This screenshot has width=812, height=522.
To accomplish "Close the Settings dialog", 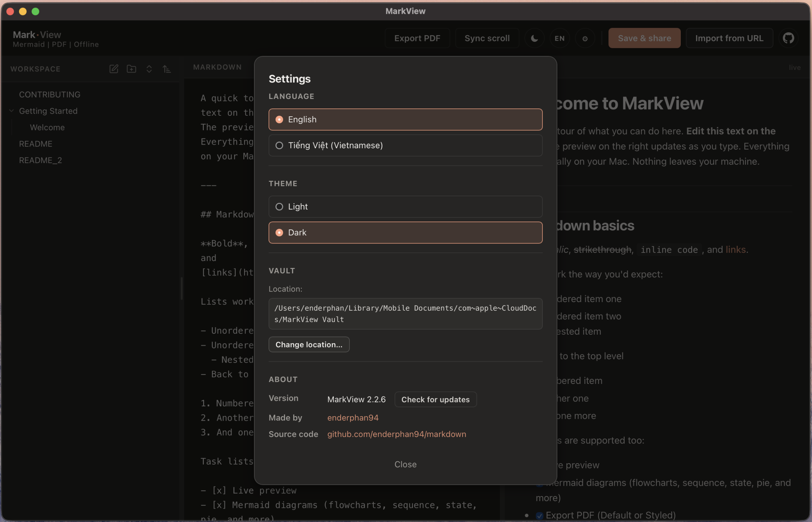I will point(405,464).
